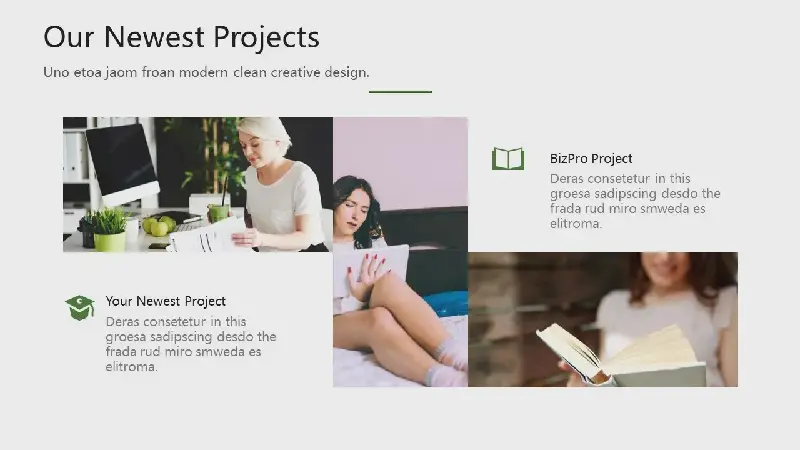Select the photo of woman reading a book
This screenshot has width=800, height=450.
pos(602,319)
